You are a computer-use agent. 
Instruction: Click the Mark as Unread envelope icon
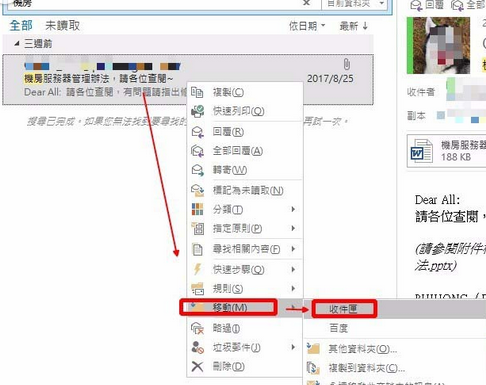coord(197,190)
